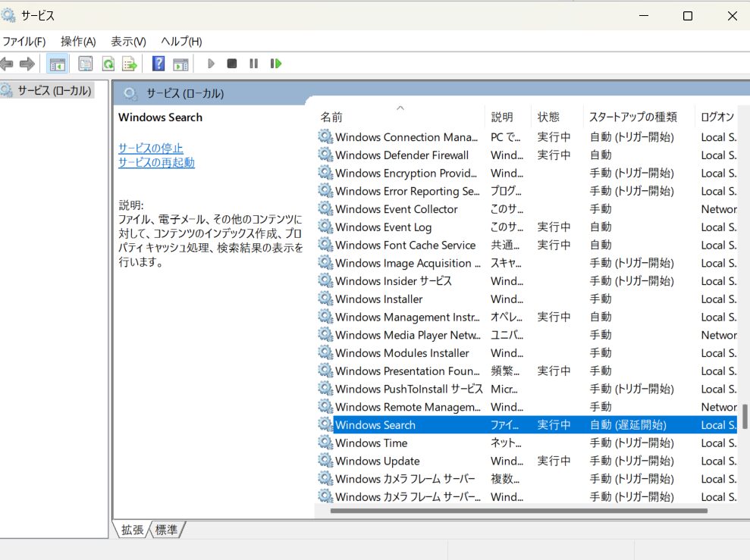Switch to the 拡張 tab
This screenshot has height=560, width=750.
pyautogui.click(x=133, y=530)
